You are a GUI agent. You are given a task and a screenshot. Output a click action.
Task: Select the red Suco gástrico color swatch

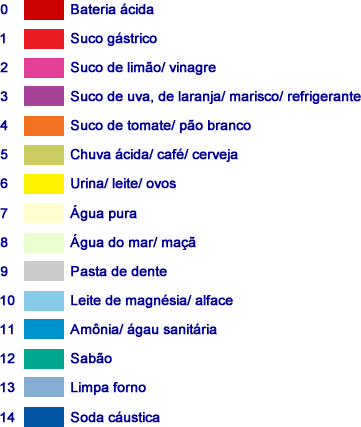[44, 39]
